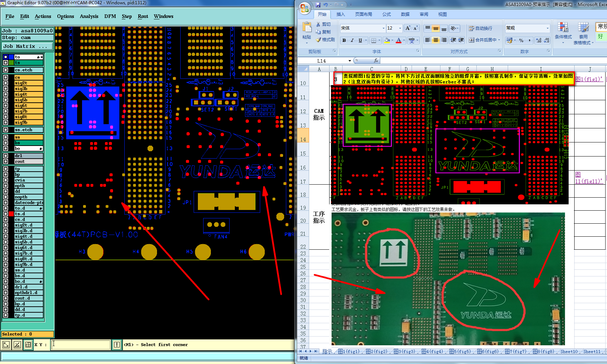Toggle visibility checkbox for layer drl
The height and width of the screenshot is (364, 607).
click(x=6, y=156)
